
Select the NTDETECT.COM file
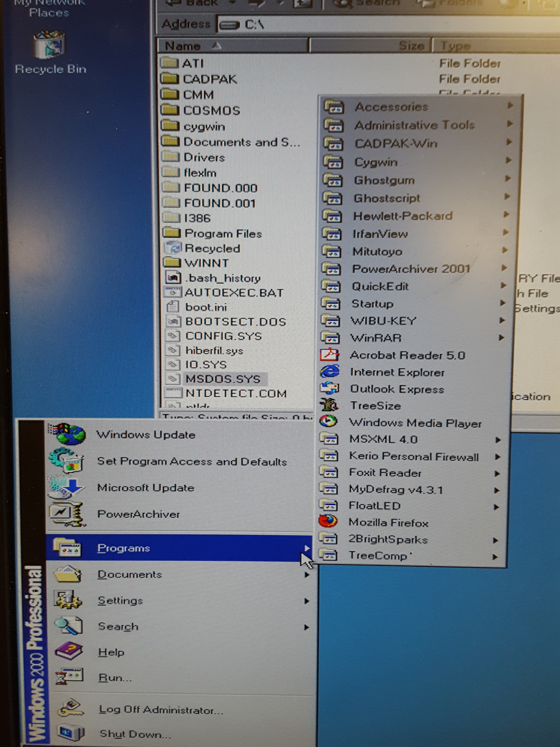pyautogui.click(x=236, y=393)
